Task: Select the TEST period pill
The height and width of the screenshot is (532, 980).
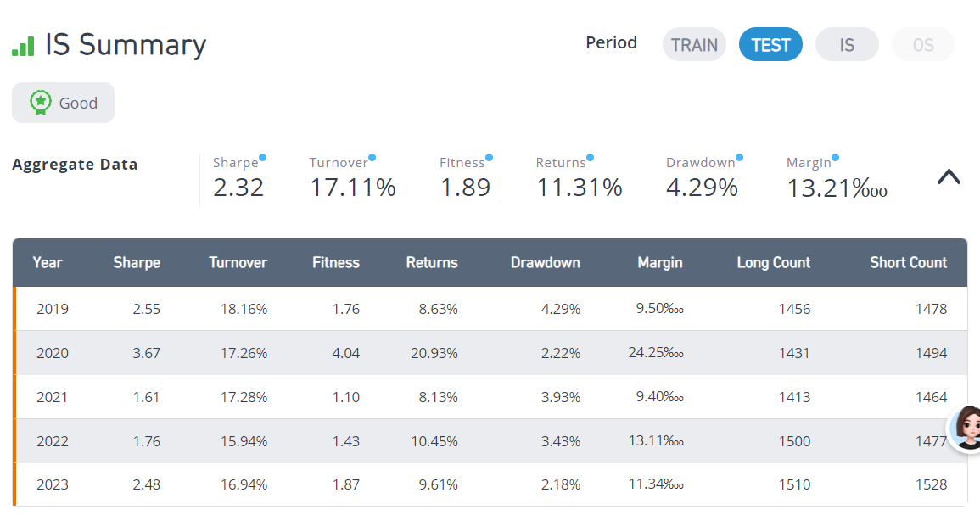Action: click(770, 44)
